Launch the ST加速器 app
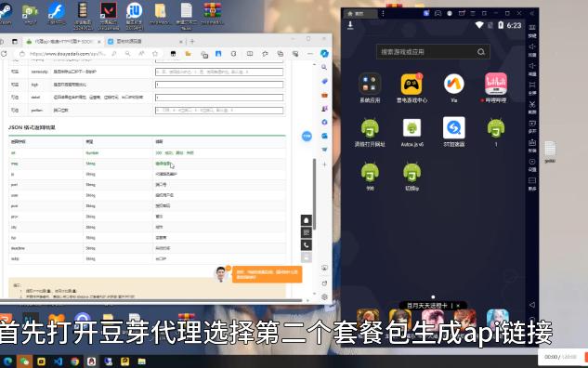This screenshot has width=588, height=368. tap(453, 132)
